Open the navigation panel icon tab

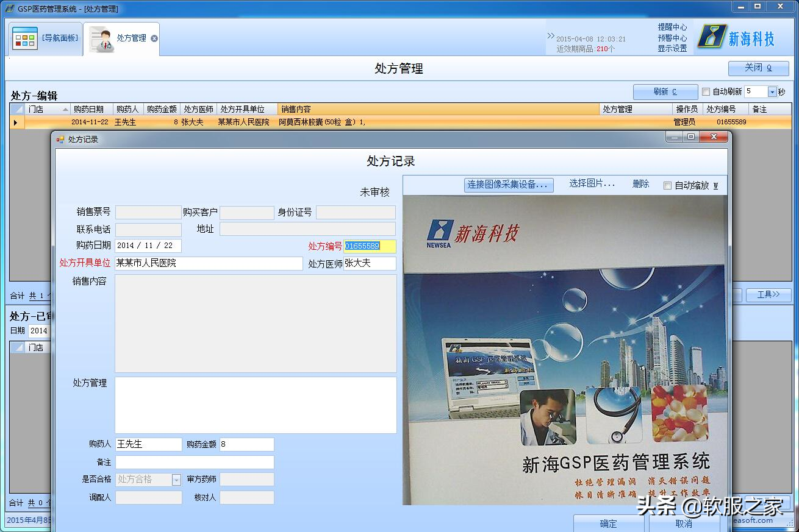(x=25, y=38)
